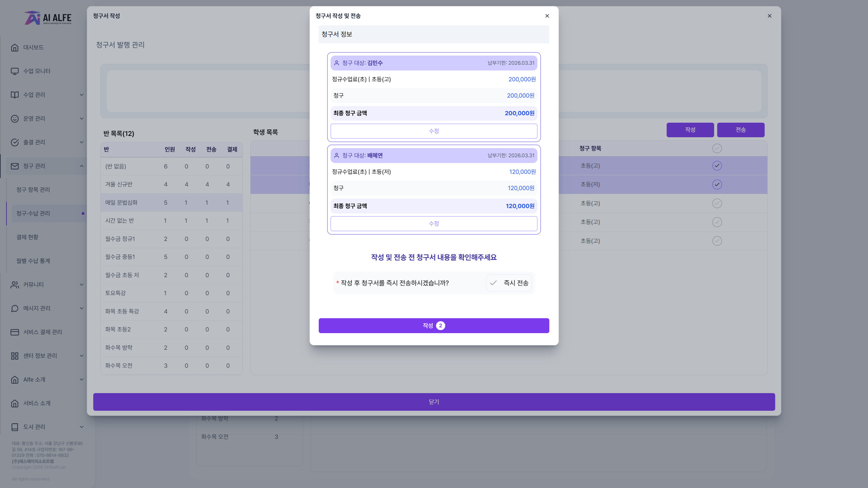Open 결제 현황 submenu
This screenshot has width=868, height=488.
click(x=27, y=237)
